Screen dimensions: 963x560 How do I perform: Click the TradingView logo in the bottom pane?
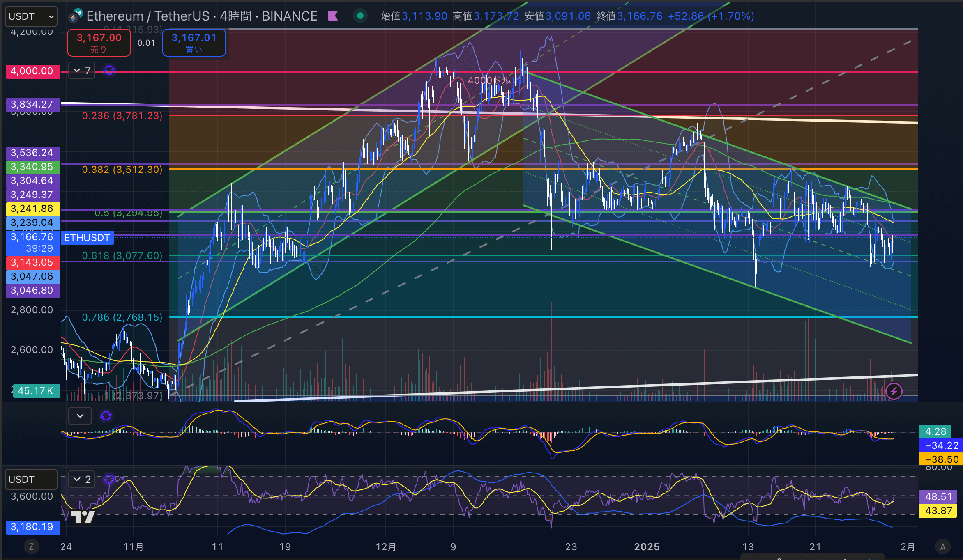(x=83, y=517)
